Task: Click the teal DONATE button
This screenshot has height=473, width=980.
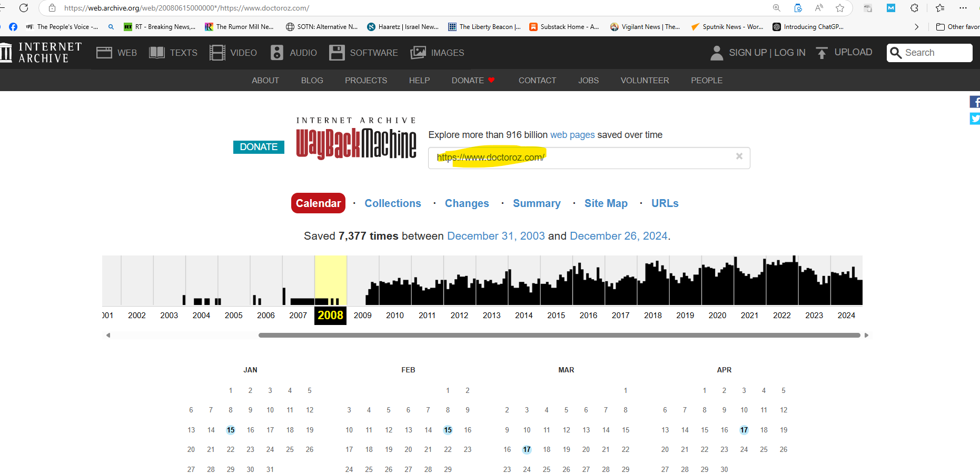Action: (x=259, y=147)
